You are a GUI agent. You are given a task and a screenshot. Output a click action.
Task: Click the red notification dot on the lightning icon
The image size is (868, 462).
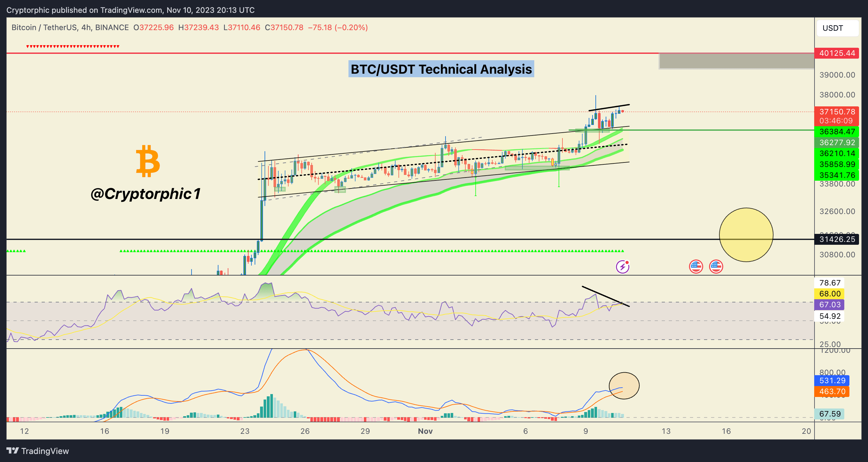coord(626,263)
